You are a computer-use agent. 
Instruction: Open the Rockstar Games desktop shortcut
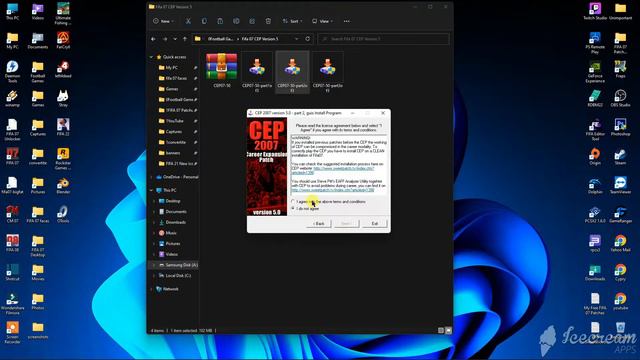(x=63, y=159)
